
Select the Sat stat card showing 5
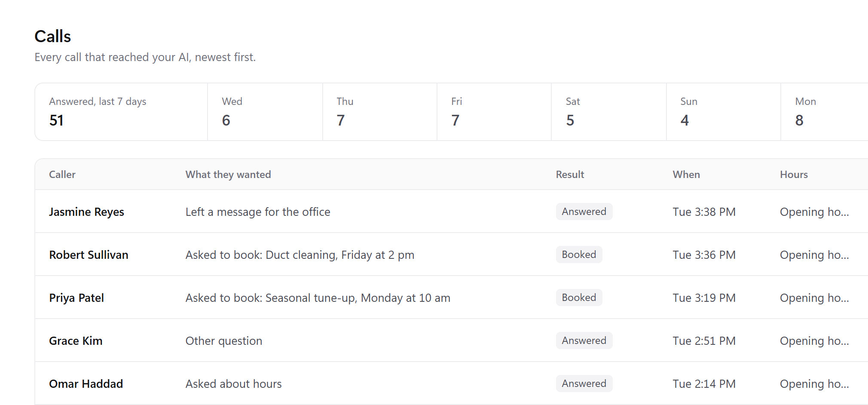[x=609, y=112]
